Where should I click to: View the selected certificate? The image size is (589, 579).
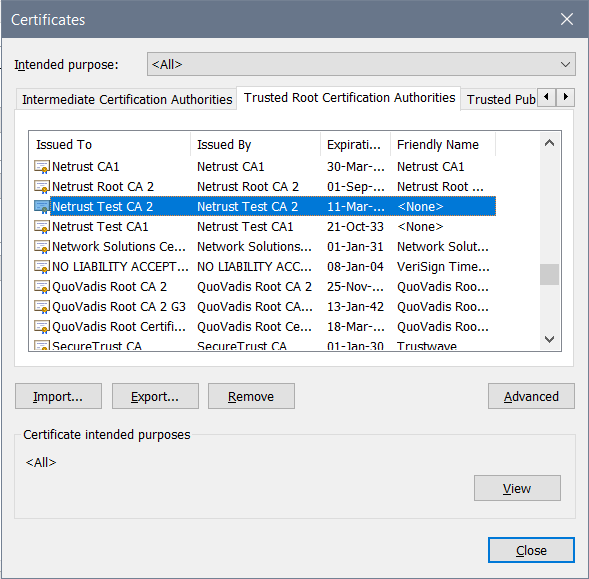[517, 488]
